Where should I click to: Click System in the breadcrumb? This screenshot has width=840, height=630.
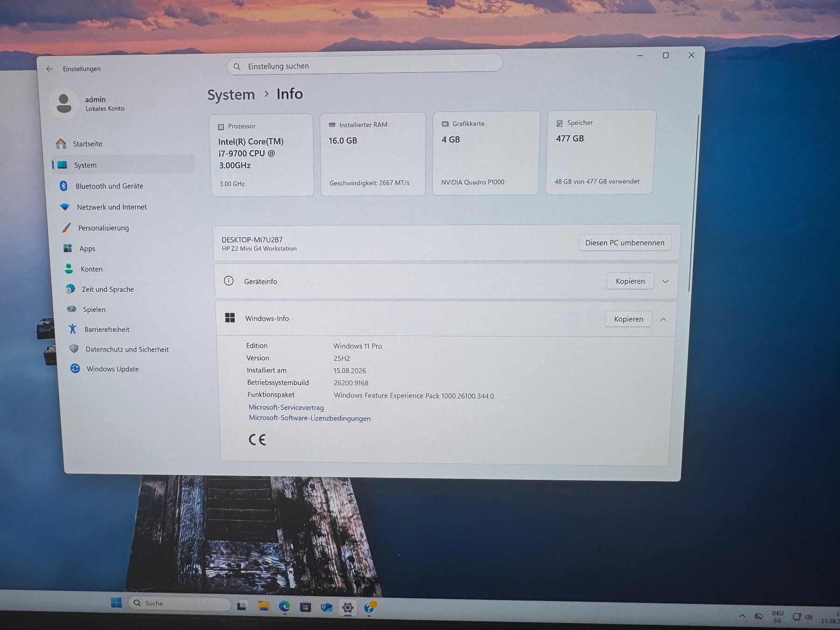231,95
